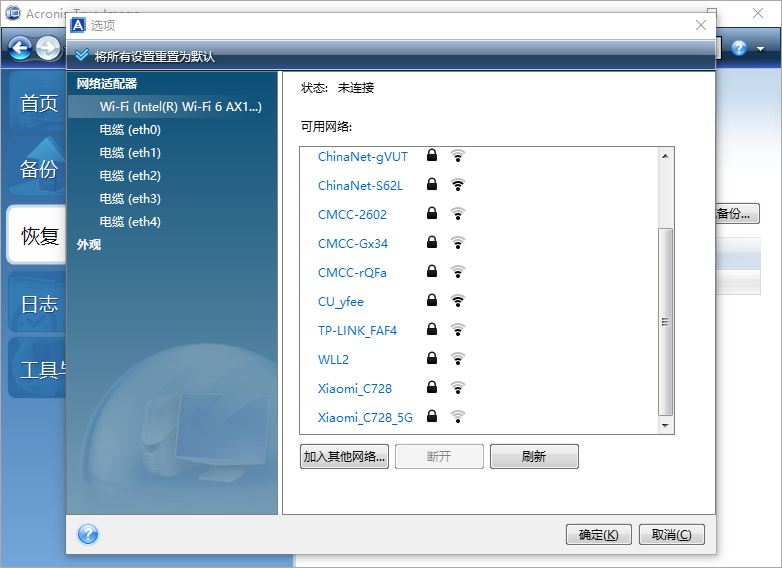
Task: Click lock icon for Xiaomi_C728_5G
Action: (x=432, y=415)
